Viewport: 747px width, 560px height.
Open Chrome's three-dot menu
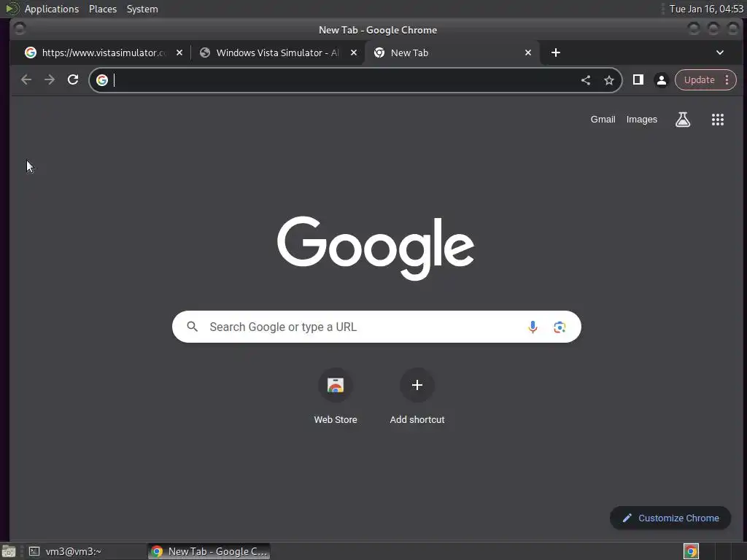point(727,79)
